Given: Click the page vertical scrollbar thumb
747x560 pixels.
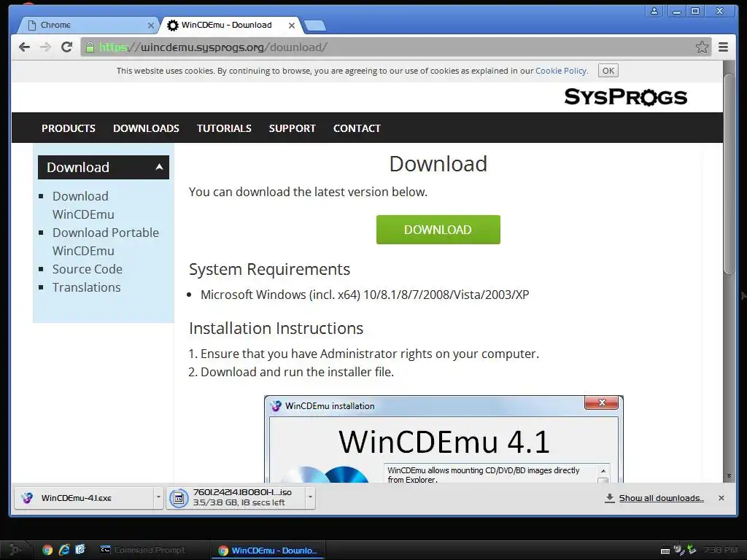Looking at the screenshot, I should tap(729, 174).
